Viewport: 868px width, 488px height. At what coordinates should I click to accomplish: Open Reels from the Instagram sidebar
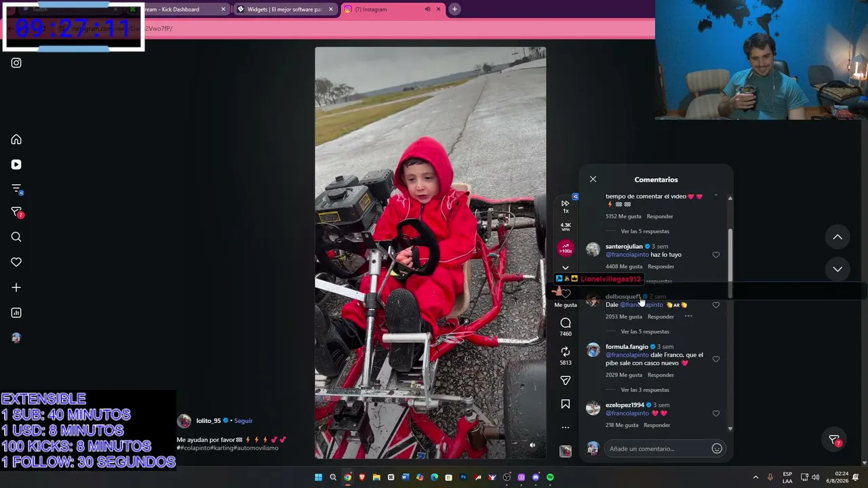pos(16,165)
